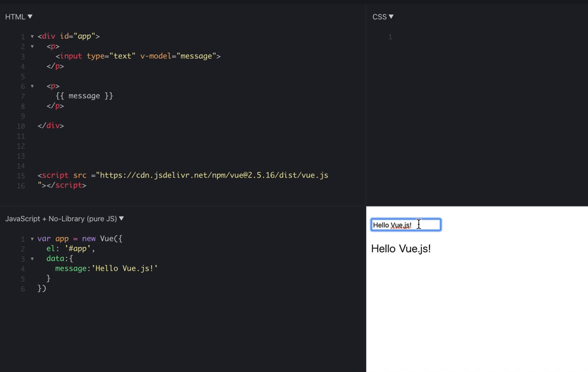Open the CSS panel language dropdown
Image resolution: width=588 pixels, height=372 pixels.
[x=383, y=17]
